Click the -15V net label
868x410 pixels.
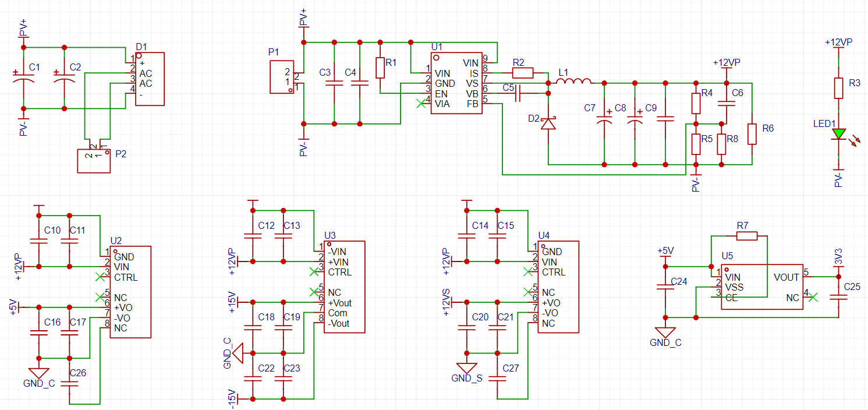click(231, 398)
